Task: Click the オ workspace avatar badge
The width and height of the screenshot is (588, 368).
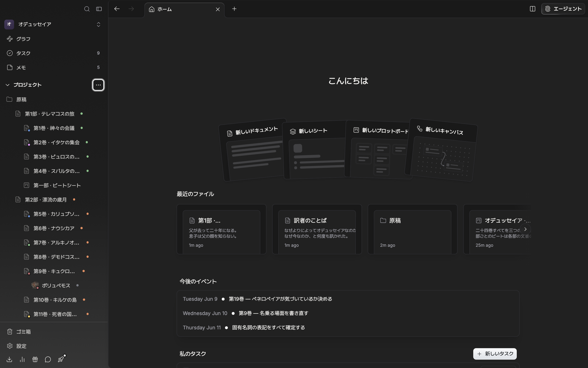Action: pos(9,24)
